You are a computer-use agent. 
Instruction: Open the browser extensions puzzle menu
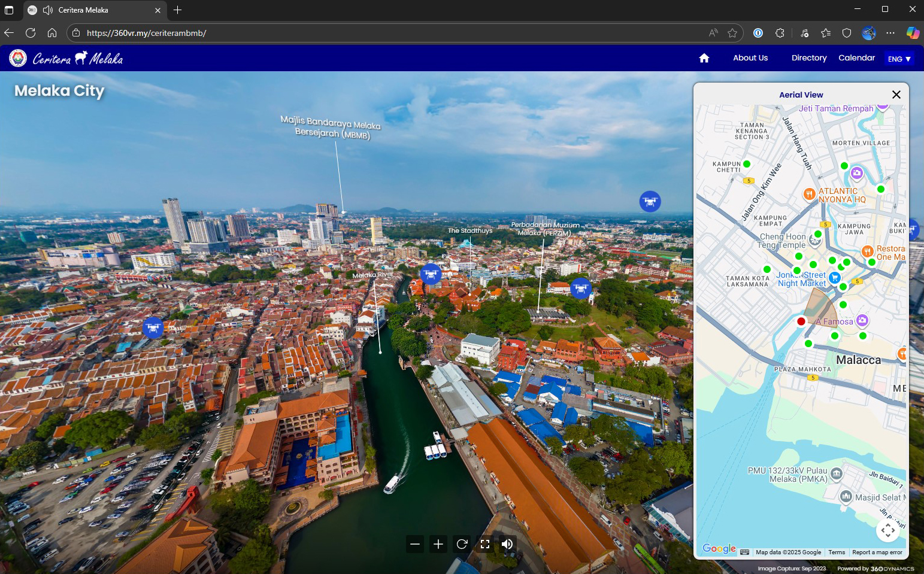tap(780, 34)
